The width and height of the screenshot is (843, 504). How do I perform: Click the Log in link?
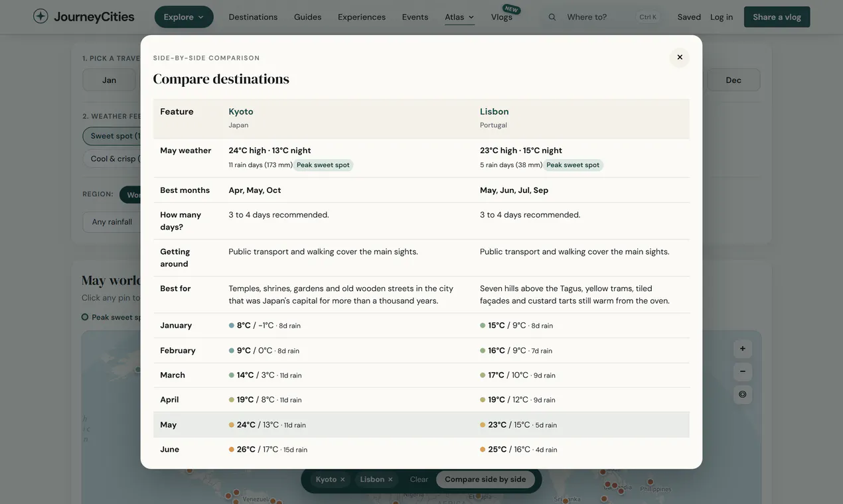(x=722, y=17)
